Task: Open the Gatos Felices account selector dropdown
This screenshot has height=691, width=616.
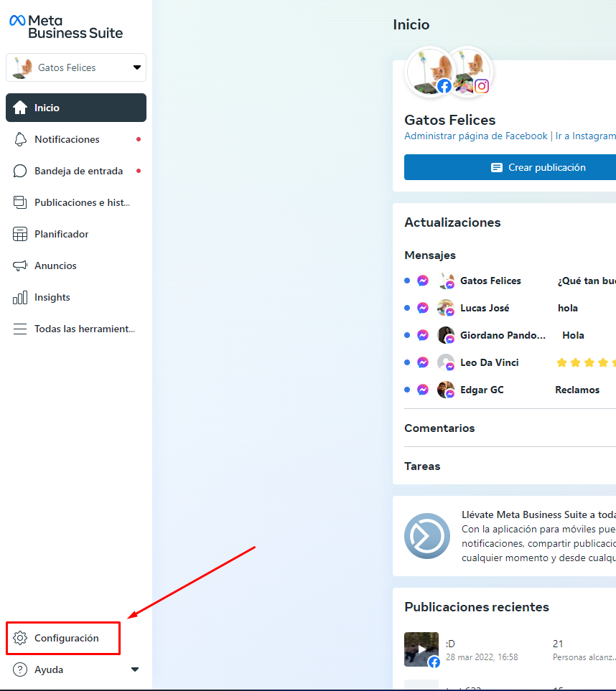Action: [76, 67]
